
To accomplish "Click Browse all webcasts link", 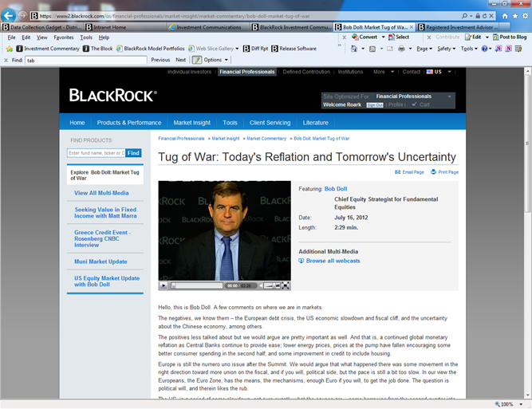I will (333, 261).
